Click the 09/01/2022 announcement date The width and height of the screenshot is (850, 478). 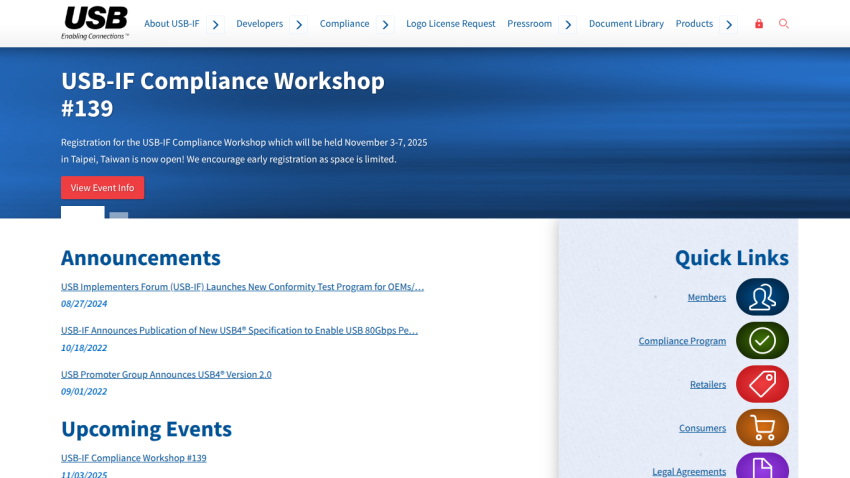point(84,391)
